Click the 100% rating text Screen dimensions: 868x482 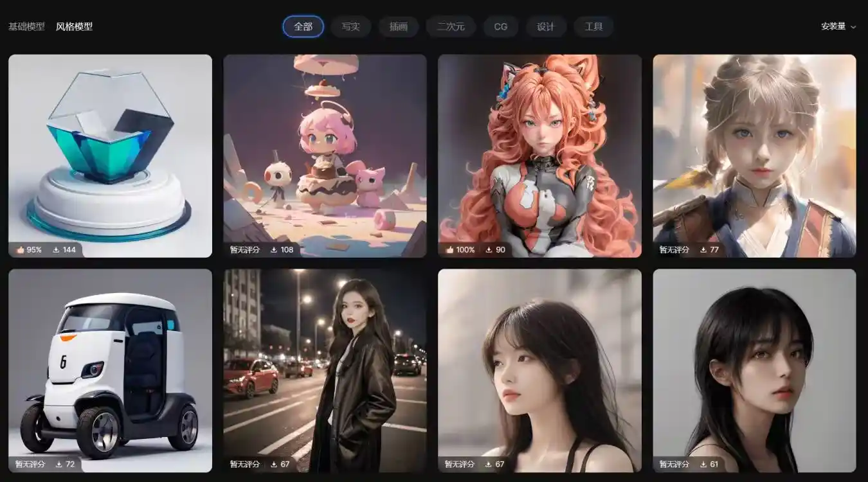[x=466, y=249]
